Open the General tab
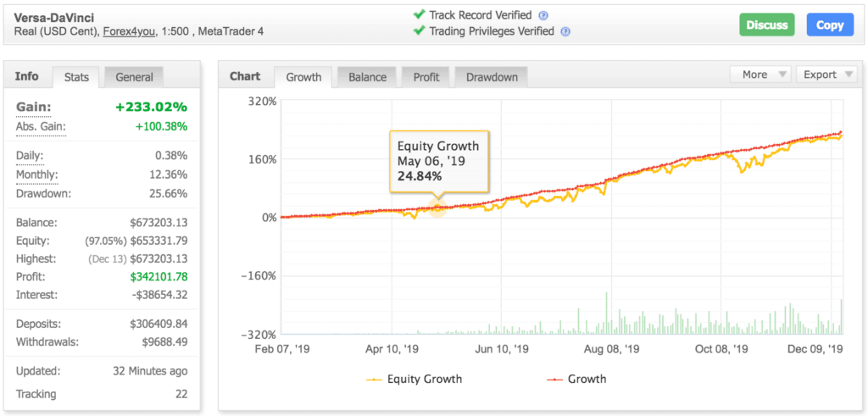The image size is (868, 416). pos(134,77)
